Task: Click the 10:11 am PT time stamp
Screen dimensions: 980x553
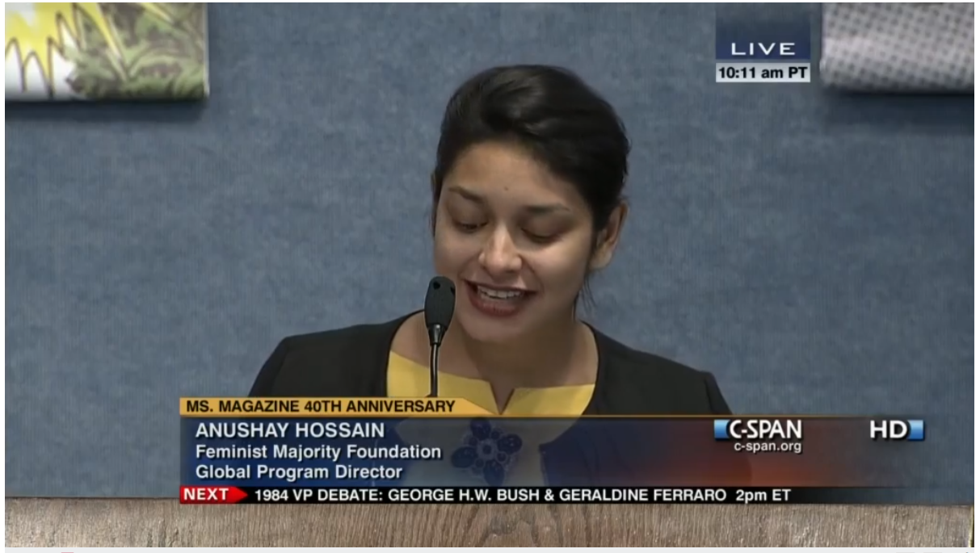Action: pos(763,73)
